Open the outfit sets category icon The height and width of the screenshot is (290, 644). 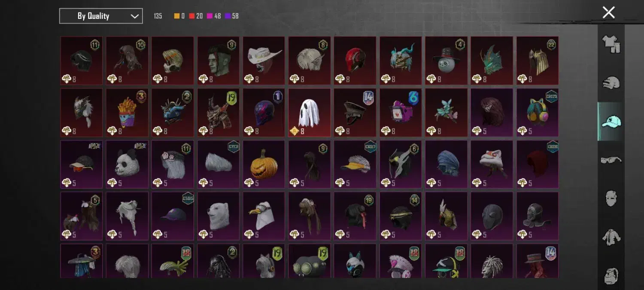611,44
